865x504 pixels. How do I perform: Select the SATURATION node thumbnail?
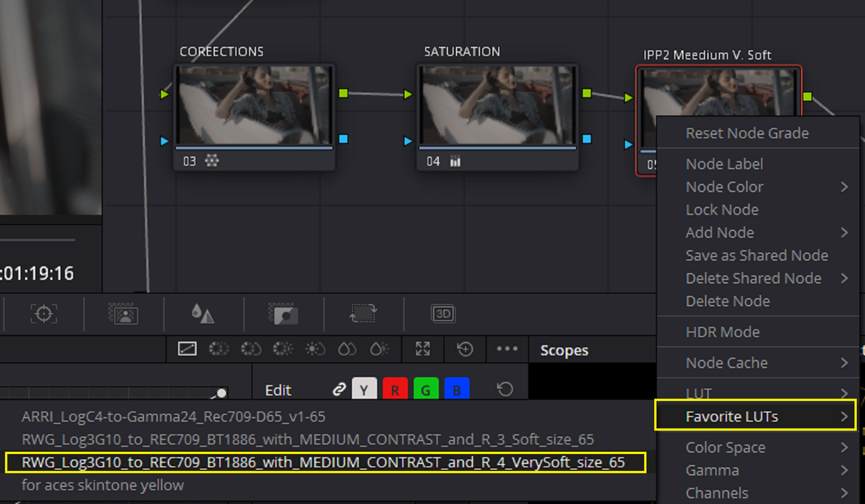pos(497,105)
